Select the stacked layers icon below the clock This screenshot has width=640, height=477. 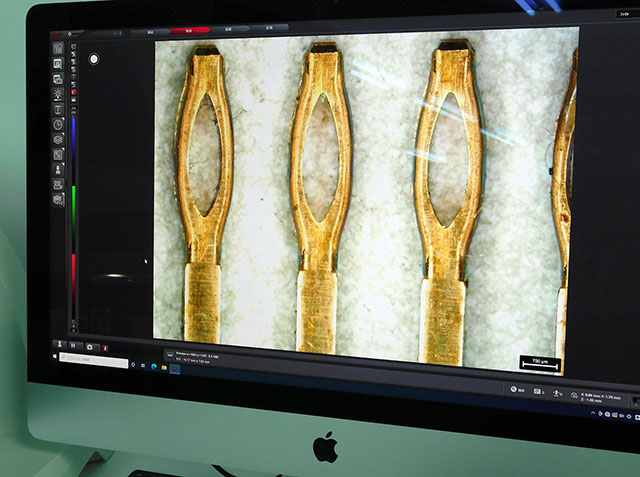tap(58, 140)
